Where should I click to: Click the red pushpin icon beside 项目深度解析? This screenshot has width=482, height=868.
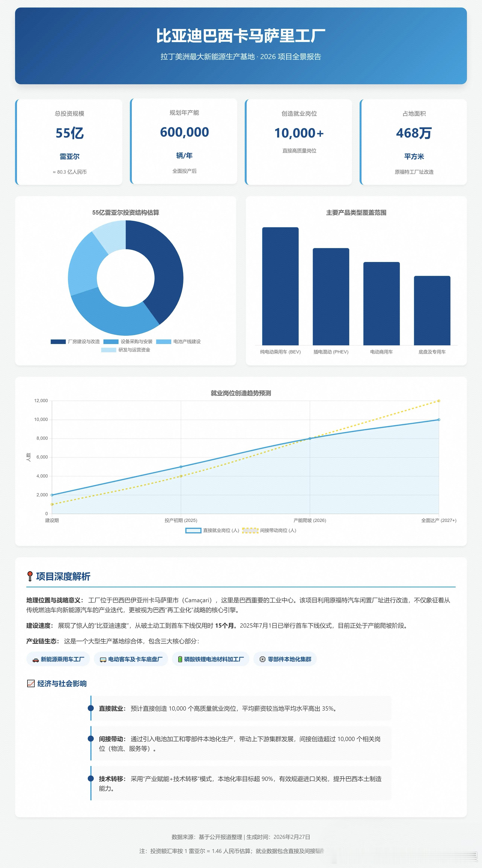pyautogui.click(x=30, y=576)
